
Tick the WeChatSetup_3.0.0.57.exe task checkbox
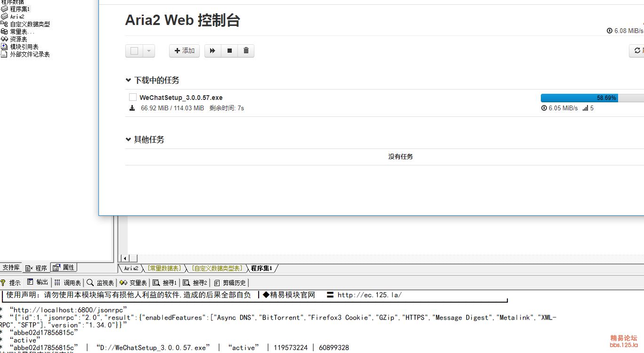point(133,97)
